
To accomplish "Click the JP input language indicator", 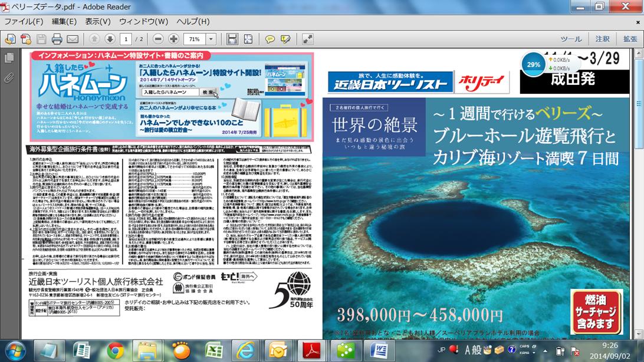I will point(442,350).
